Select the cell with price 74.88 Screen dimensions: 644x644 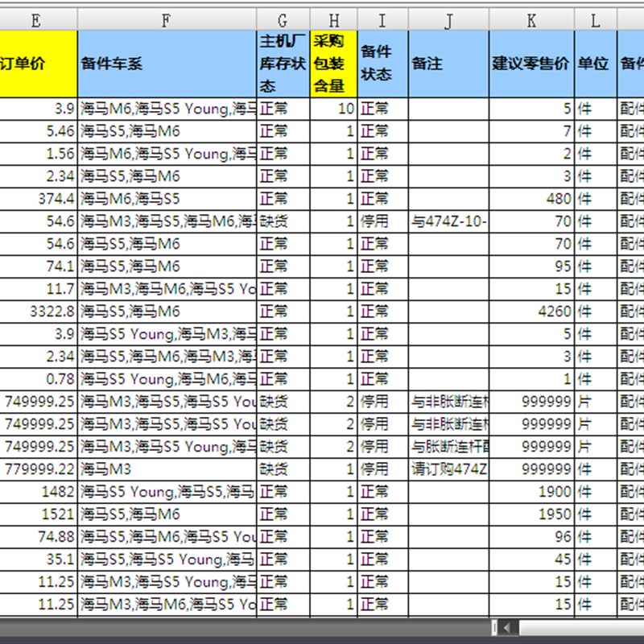pyautogui.click(x=38, y=537)
